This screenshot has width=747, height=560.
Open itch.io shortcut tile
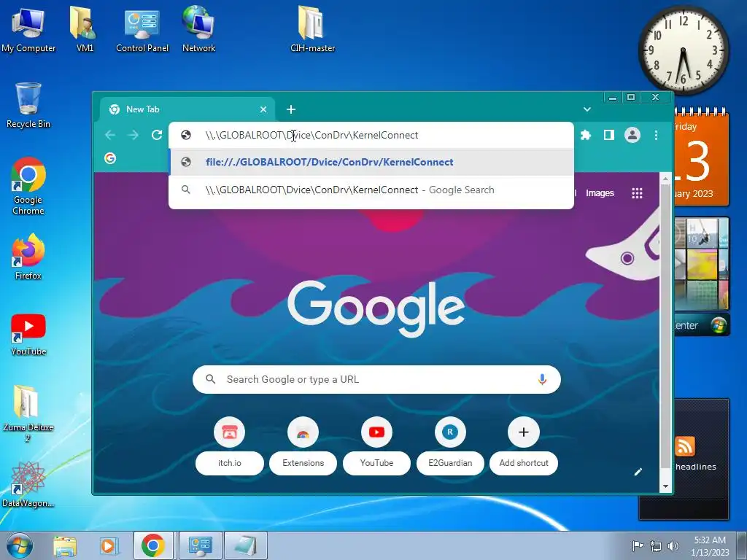tap(230, 446)
